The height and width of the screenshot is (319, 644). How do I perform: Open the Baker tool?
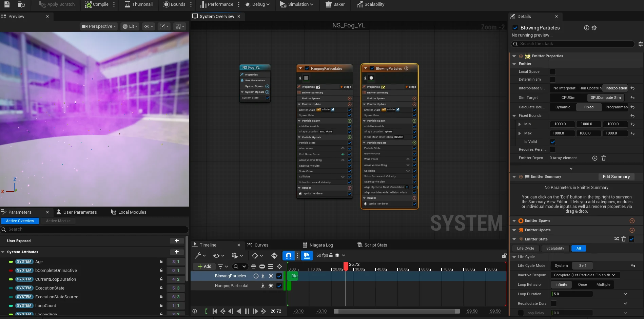point(335,4)
